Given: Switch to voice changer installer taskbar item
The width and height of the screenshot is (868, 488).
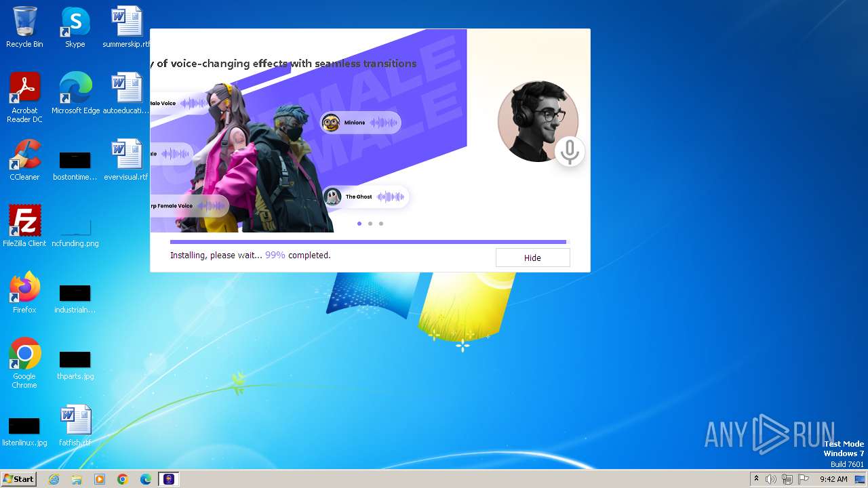Looking at the screenshot, I should click(169, 479).
